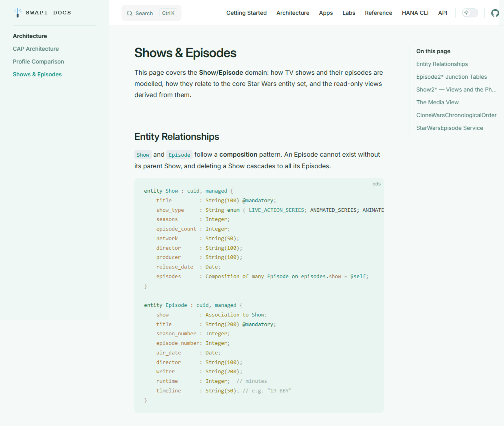Select CAP Architecture in the sidebar

tap(36, 49)
